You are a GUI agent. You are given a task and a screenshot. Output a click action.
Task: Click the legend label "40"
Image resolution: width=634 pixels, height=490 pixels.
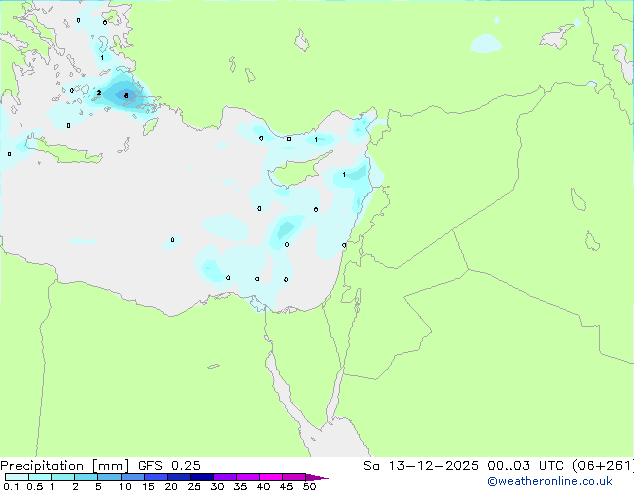(x=263, y=486)
